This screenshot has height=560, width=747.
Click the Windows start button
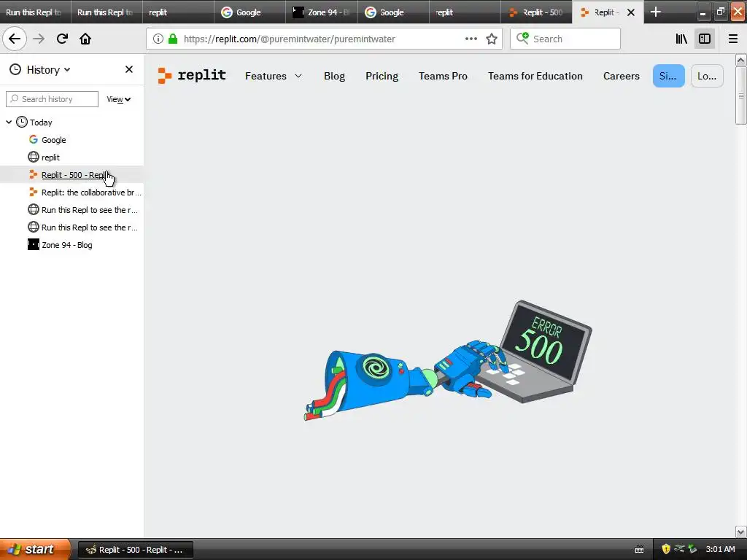35,549
